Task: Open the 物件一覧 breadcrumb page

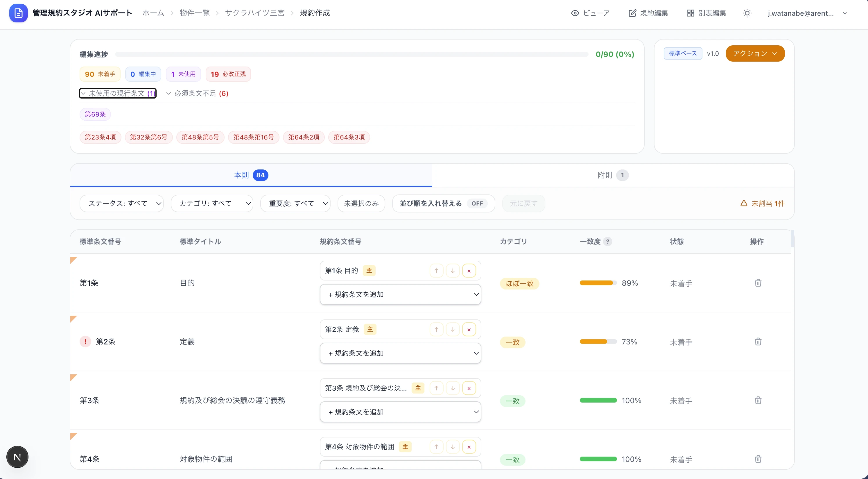Action: 194,13
